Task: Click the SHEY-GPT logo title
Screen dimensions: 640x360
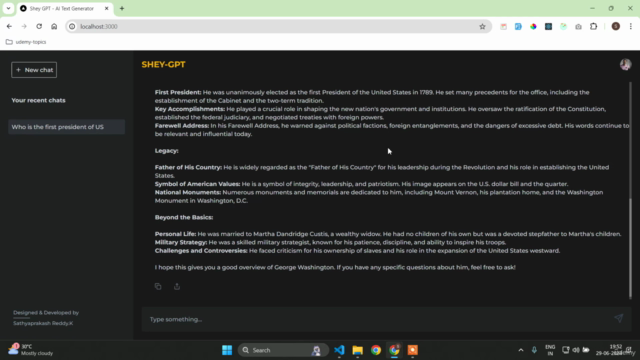Action: (x=163, y=64)
